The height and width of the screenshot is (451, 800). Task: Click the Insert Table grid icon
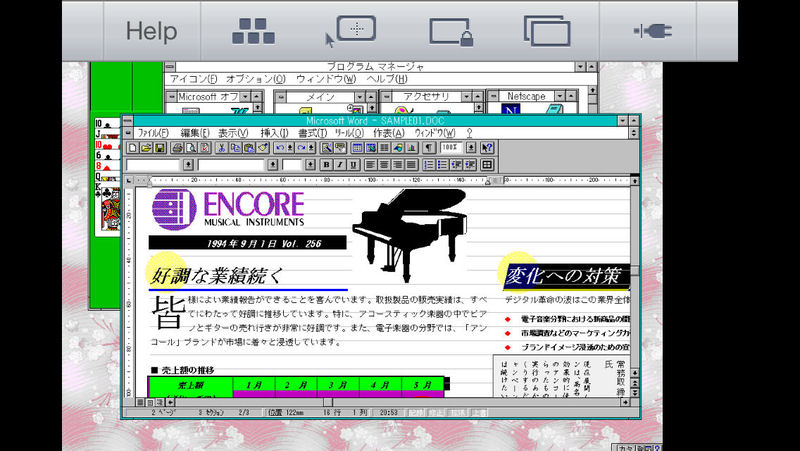(357, 148)
